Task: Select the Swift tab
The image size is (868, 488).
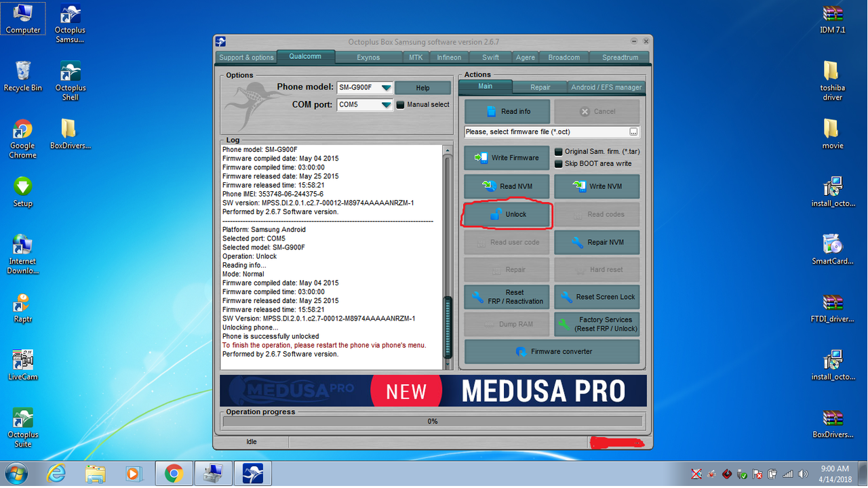Action: (490, 58)
